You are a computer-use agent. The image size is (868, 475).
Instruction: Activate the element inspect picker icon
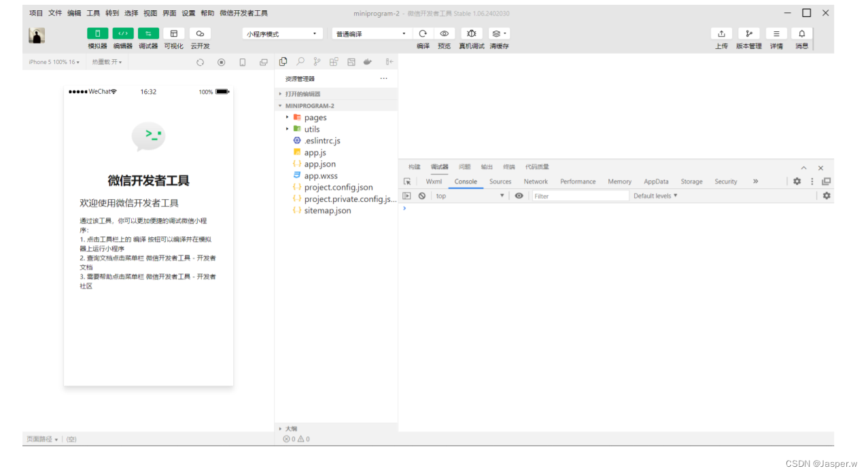click(x=407, y=181)
